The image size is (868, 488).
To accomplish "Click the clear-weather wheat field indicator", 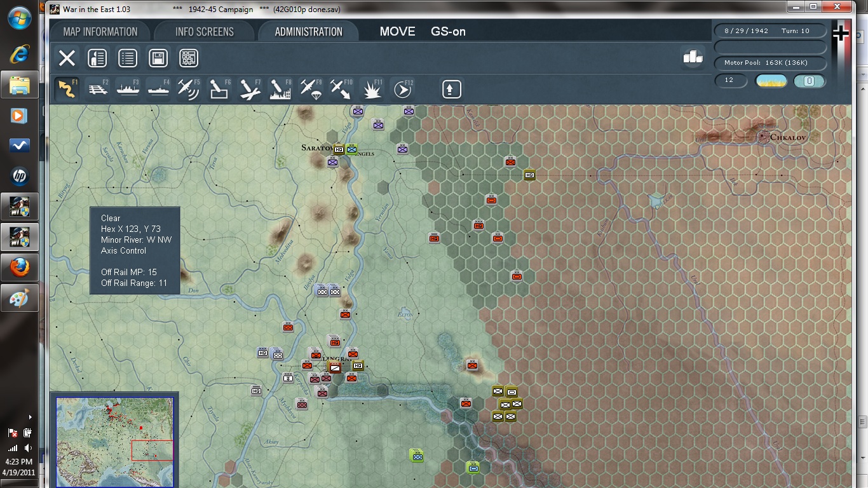I will click(771, 81).
